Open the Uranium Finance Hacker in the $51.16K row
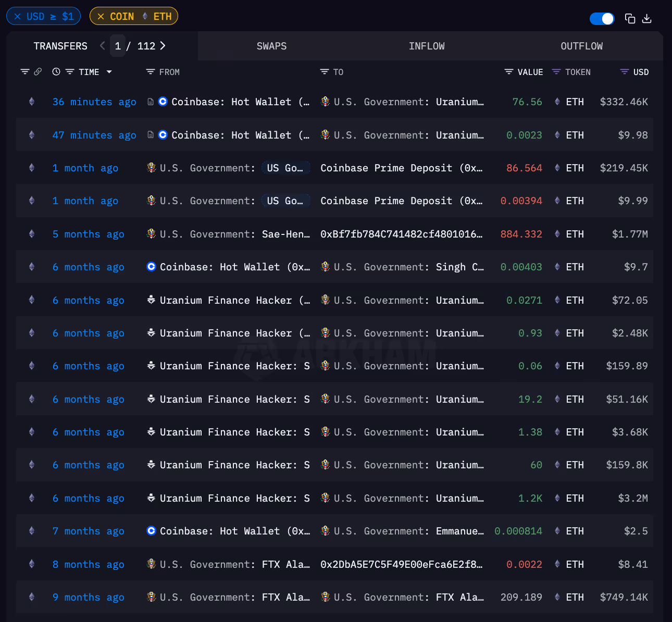672x622 pixels. tap(235, 400)
